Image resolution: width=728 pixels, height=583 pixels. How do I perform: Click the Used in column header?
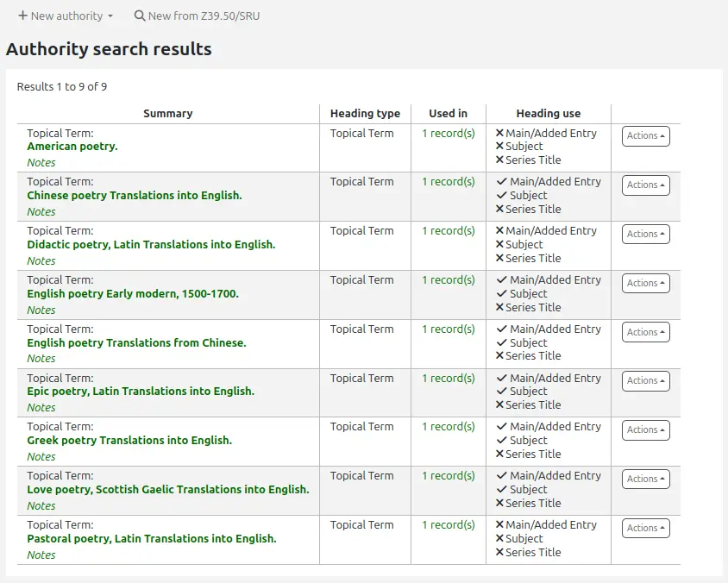click(x=448, y=114)
